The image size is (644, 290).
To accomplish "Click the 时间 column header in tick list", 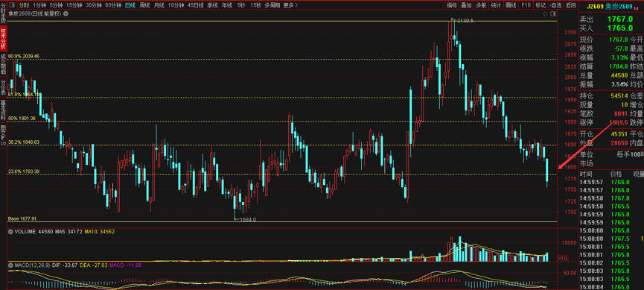I will [585, 174].
